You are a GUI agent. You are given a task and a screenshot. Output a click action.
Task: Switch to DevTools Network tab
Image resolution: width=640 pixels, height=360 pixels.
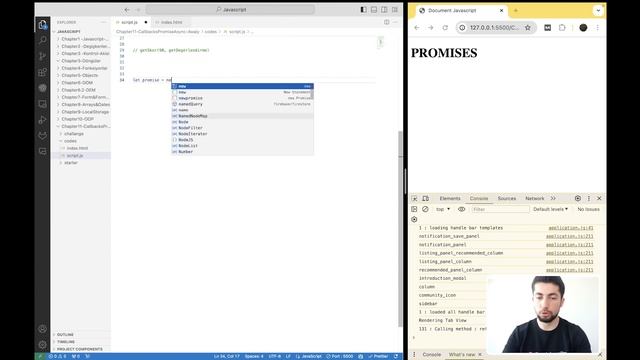coord(534,198)
